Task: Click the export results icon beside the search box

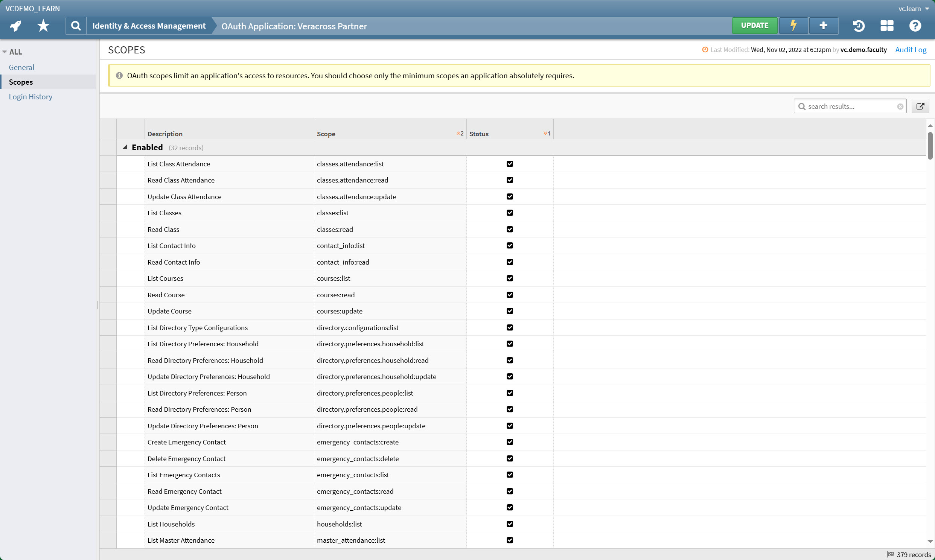Action: (920, 106)
